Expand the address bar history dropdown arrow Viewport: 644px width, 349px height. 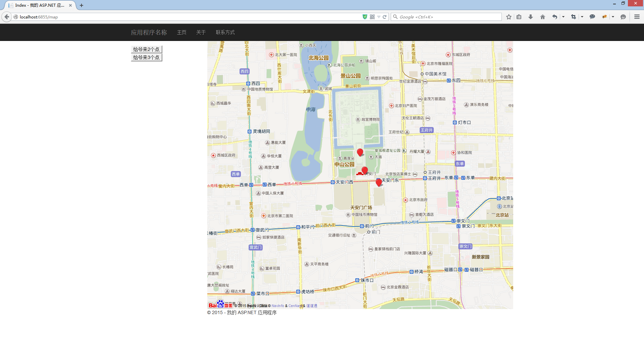click(x=379, y=17)
